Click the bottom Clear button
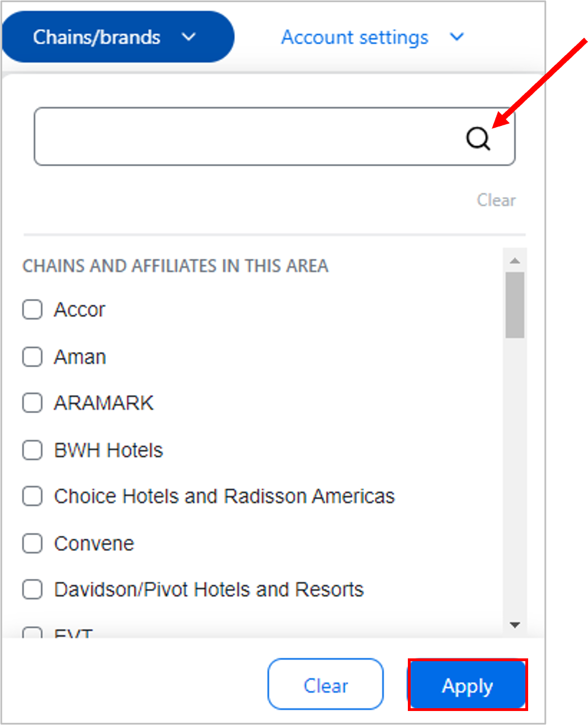The height and width of the screenshot is (725, 588). tap(326, 684)
